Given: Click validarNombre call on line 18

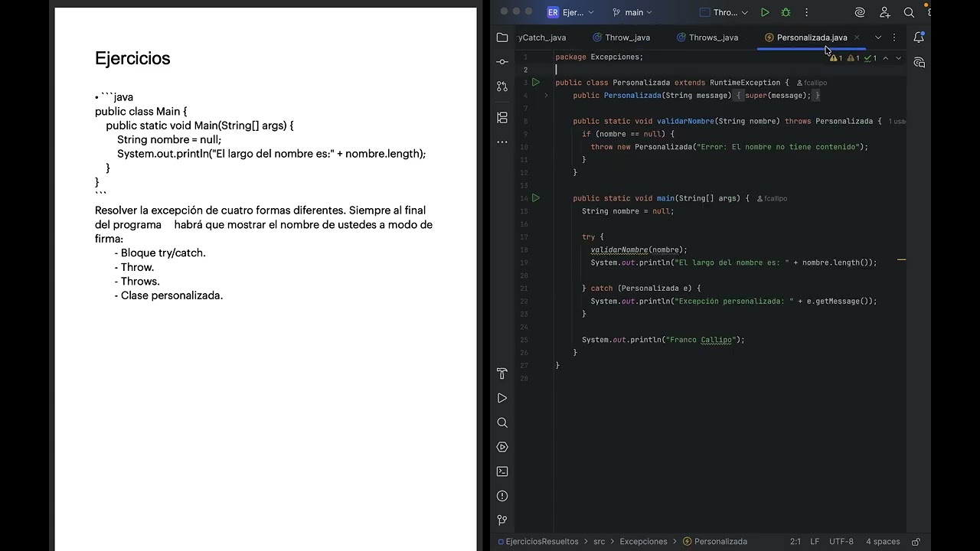Looking at the screenshot, I should 619,249.
